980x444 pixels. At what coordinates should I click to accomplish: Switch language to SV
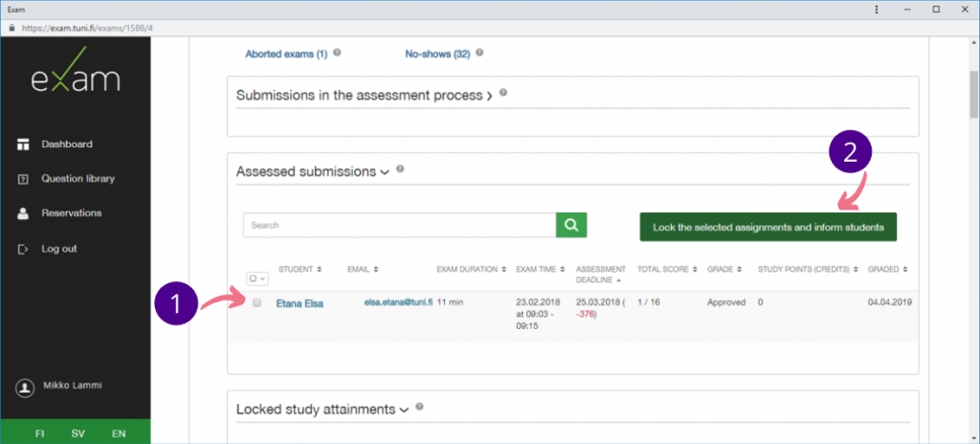(78, 433)
